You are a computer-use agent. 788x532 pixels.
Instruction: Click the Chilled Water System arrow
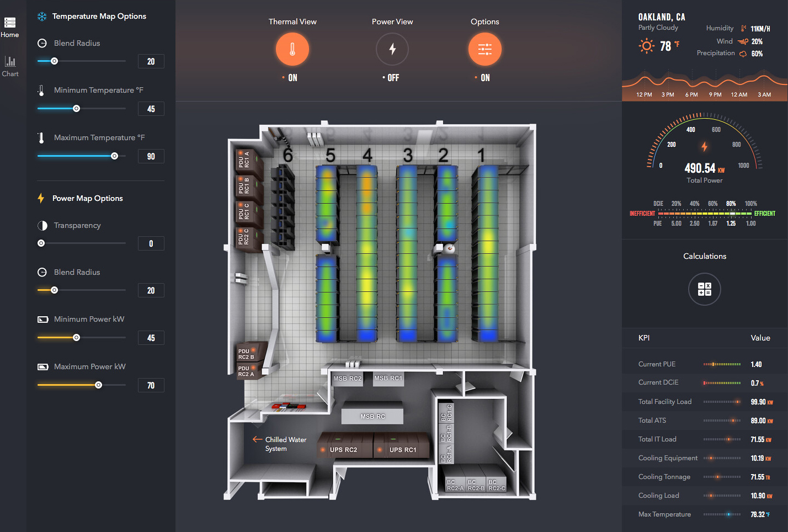[x=257, y=440]
